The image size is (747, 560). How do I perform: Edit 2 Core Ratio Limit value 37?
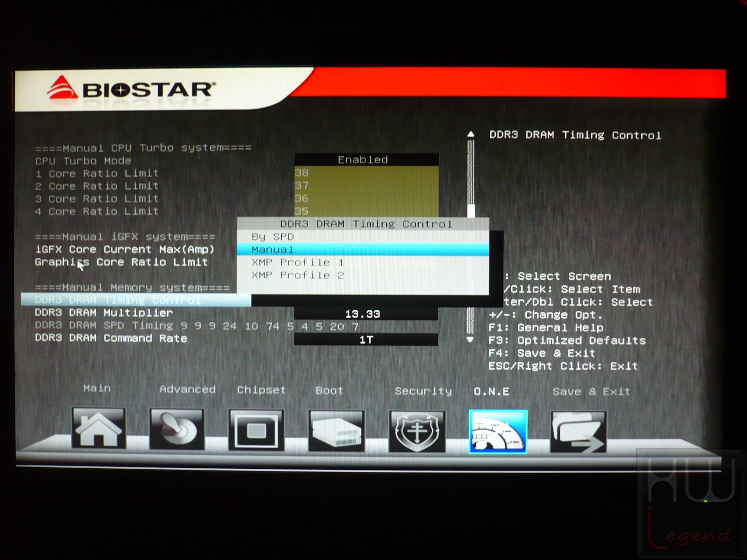click(367, 185)
